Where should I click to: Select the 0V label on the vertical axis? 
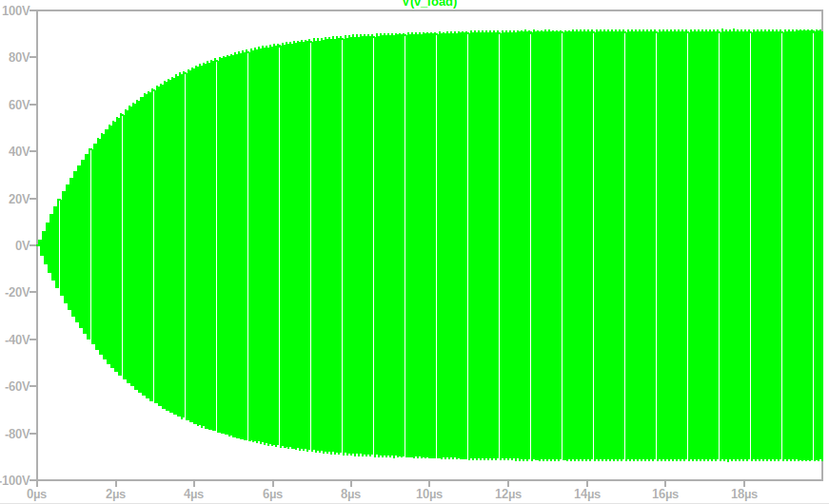coord(23,245)
